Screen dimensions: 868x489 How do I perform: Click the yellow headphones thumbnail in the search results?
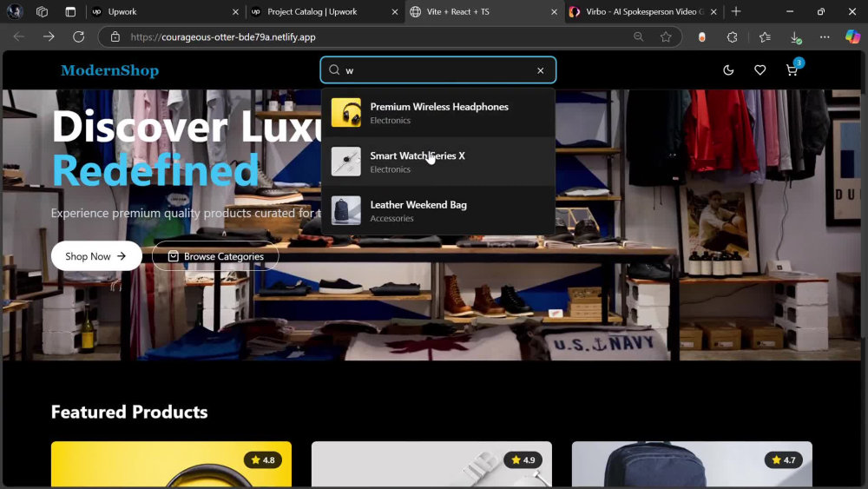click(x=346, y=112)
